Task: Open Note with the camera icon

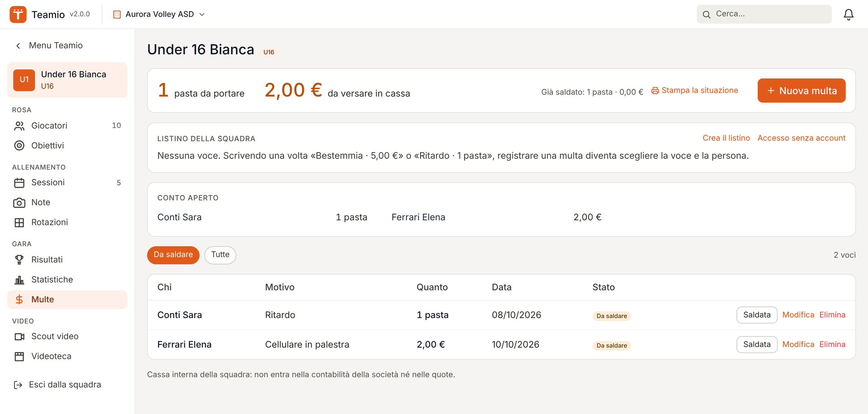Action: 67,203
